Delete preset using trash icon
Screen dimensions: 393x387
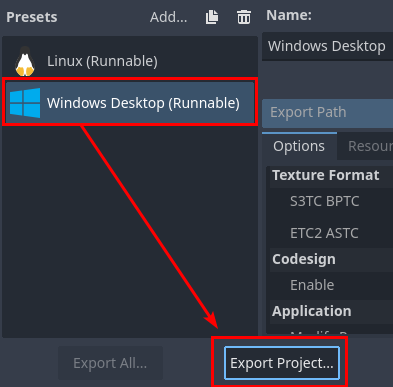(244, 17)
